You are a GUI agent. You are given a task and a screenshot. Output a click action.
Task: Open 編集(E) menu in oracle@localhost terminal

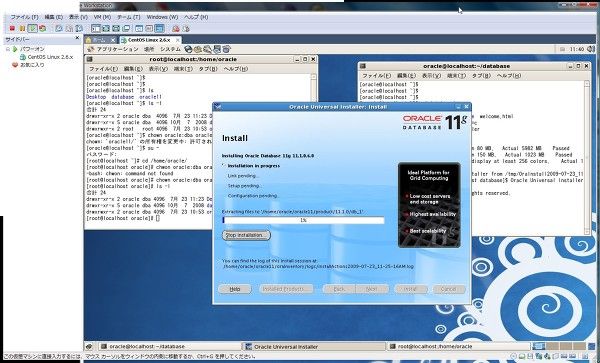pos(406,76)
